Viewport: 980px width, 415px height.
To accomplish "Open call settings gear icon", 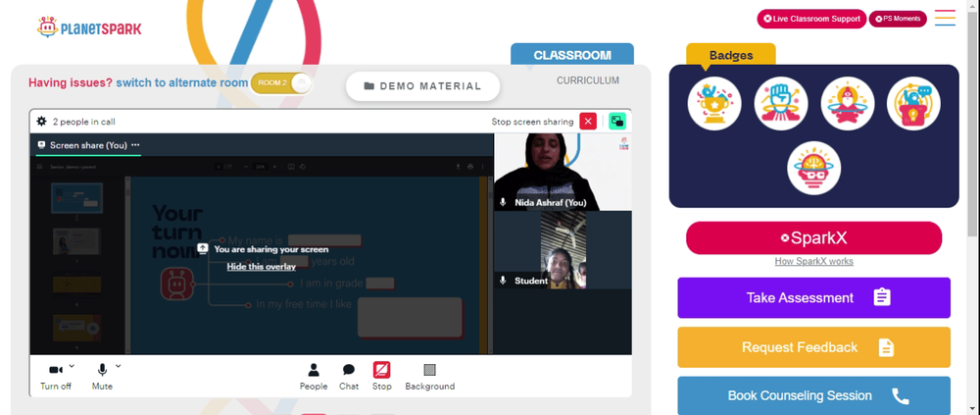I will click(x=42, y=122).
